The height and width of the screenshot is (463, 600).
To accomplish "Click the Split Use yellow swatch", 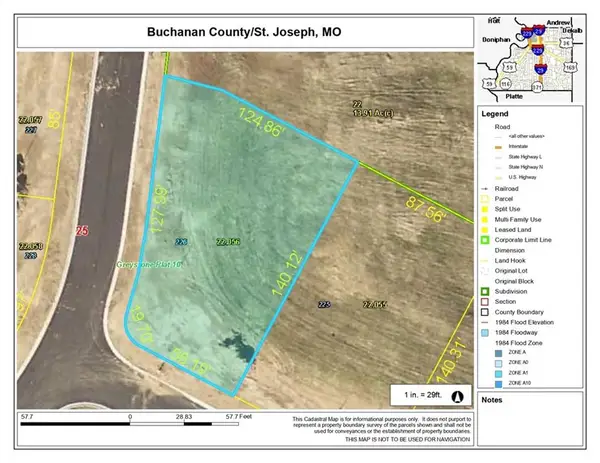I will point(485,209).
